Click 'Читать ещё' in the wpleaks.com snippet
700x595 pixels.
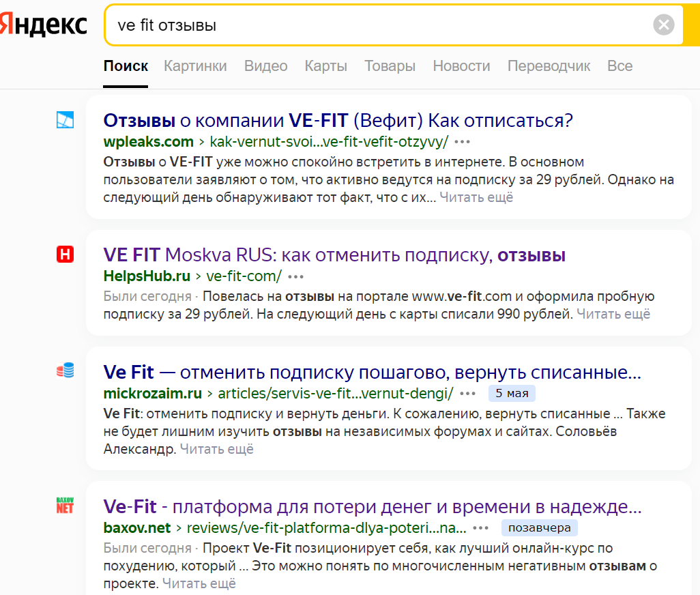[x=476, y=197]
